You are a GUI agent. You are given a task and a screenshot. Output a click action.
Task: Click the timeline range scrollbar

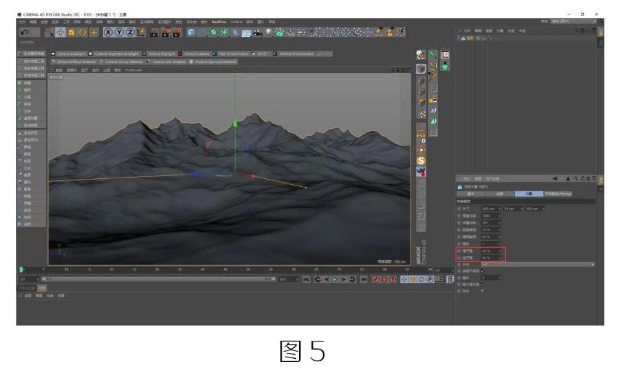pyautogui.click(x=158, y=279)
